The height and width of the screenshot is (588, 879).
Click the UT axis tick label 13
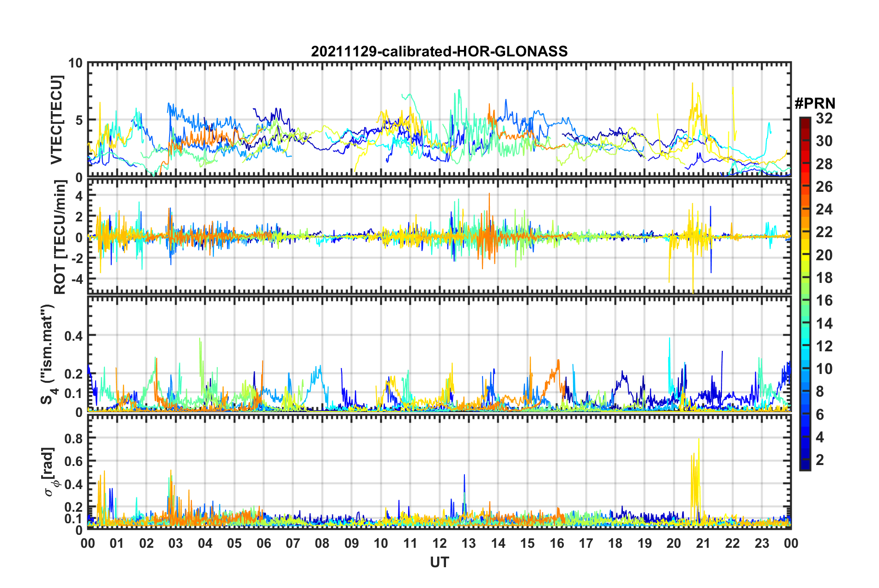[x=469, y=543]
